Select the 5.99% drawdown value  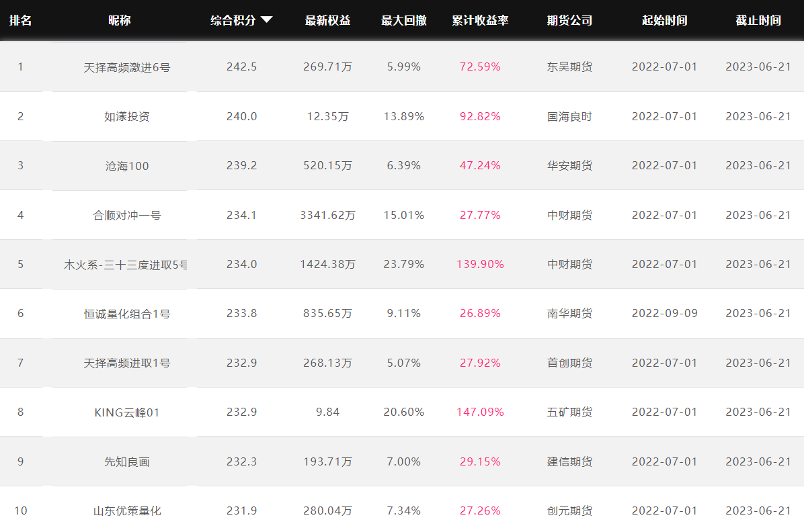pos(404,66)
